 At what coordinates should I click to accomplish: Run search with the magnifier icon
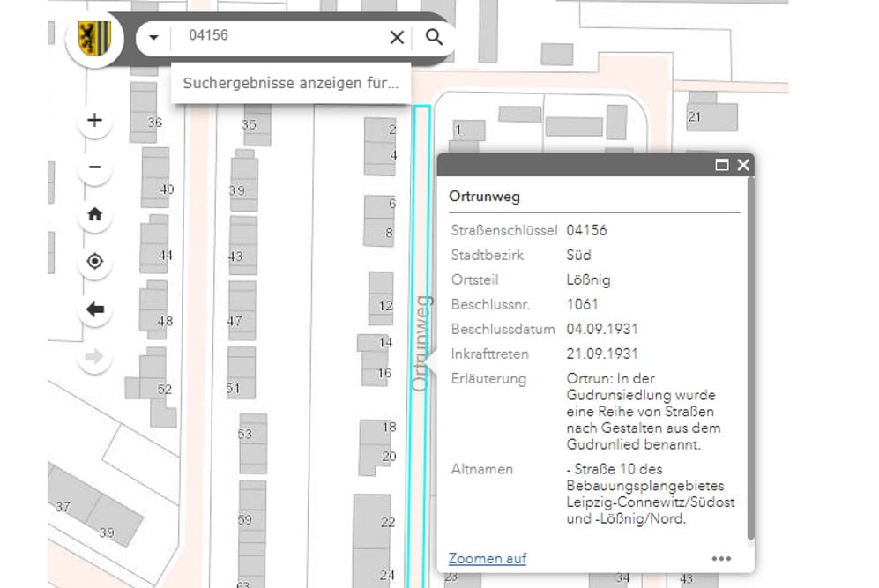(434, 37)
